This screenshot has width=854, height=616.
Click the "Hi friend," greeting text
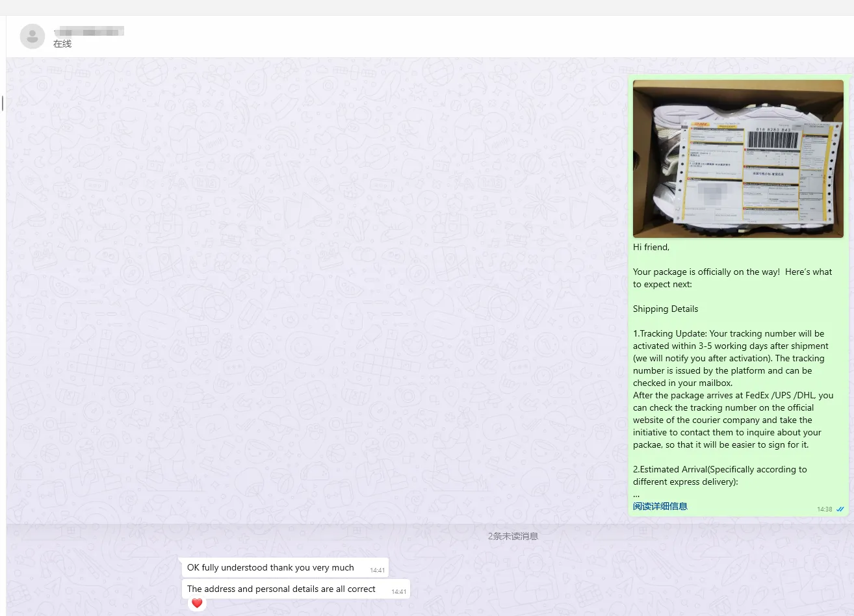pyautogui.click(x=651, y=247)
